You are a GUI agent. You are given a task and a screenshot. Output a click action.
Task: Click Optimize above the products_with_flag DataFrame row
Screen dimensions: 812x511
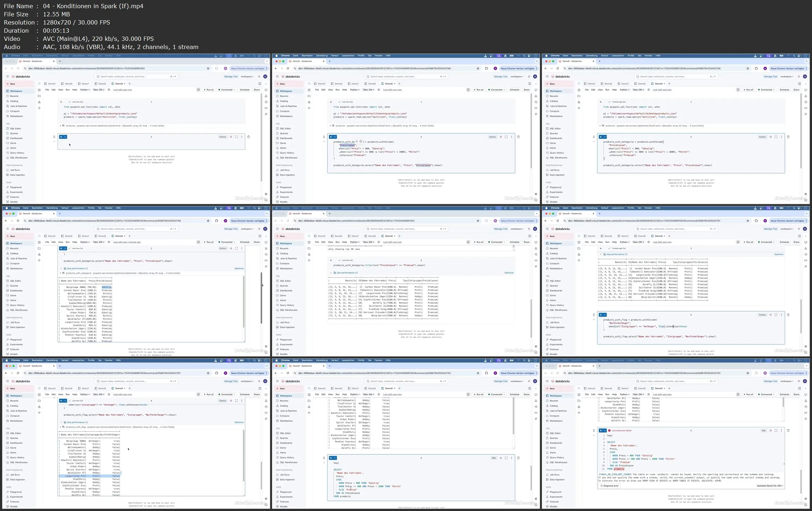tap(239, 422)
